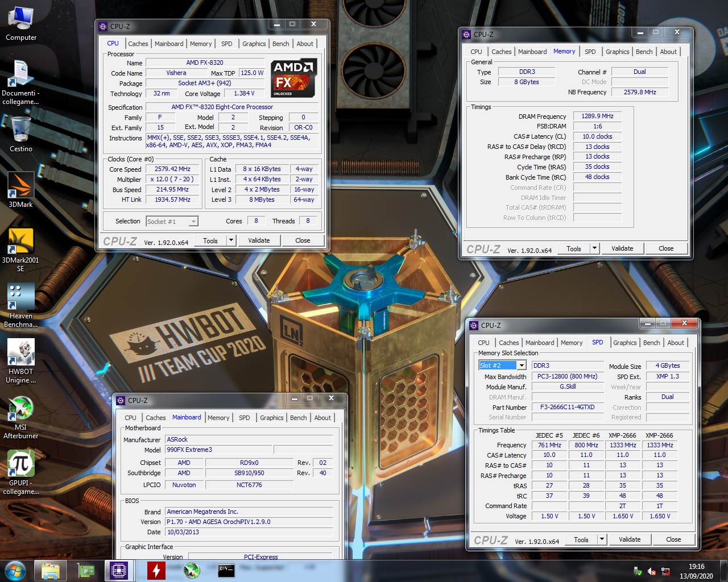
Task: Click the part number F3-2666C11-4GTXD
Action: click(x=568, y=407)
